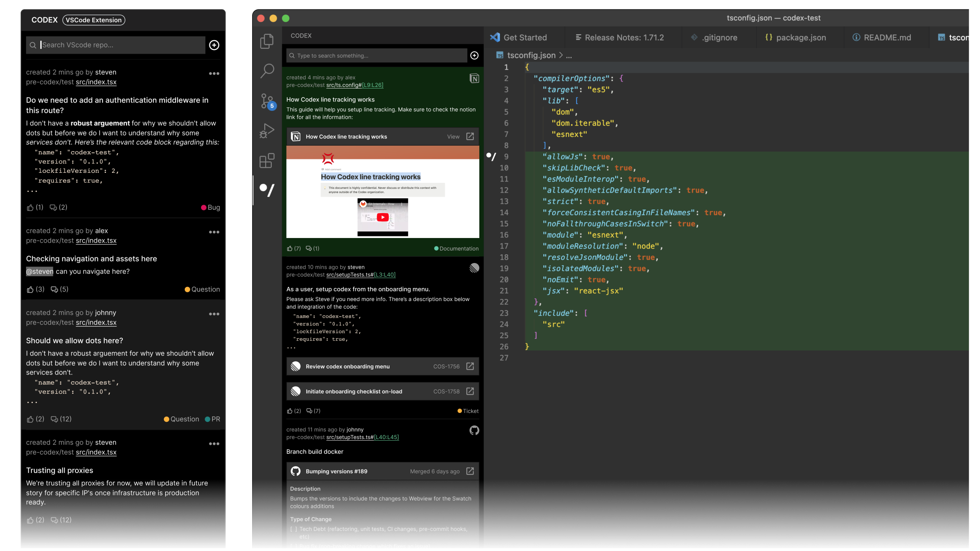Open three-dot menu on alex's navigation post

coord(214,232)
